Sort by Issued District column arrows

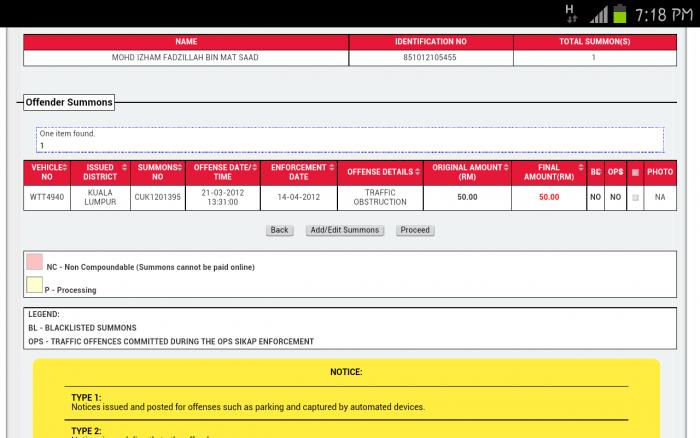pos(125,167)
